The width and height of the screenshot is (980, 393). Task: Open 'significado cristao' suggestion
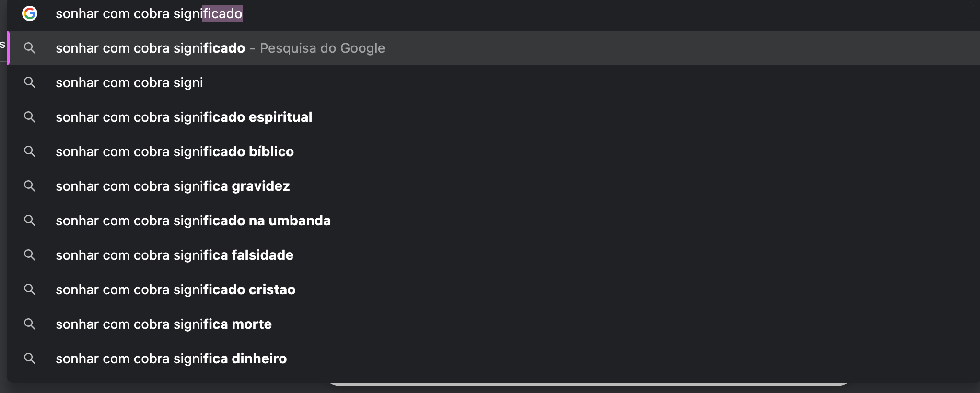pyautogui.click(x=494, y=289)
